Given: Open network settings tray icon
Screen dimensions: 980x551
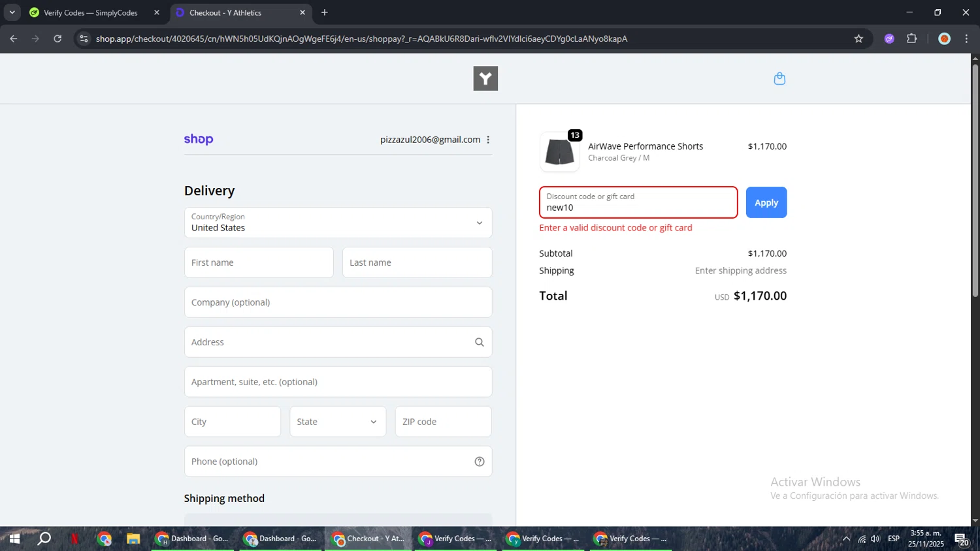Looking at the screenshot, I should point(862,539).
